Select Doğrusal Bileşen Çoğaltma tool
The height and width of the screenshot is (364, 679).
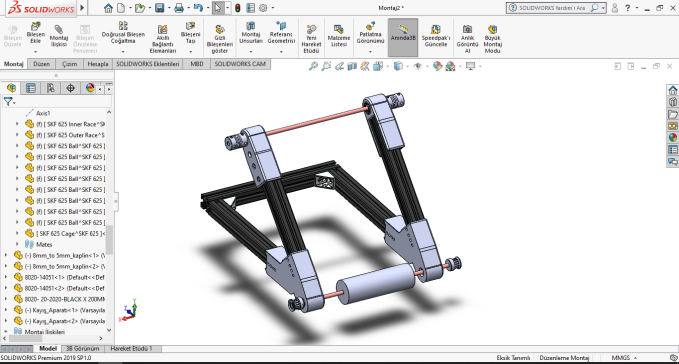point(123,32)
